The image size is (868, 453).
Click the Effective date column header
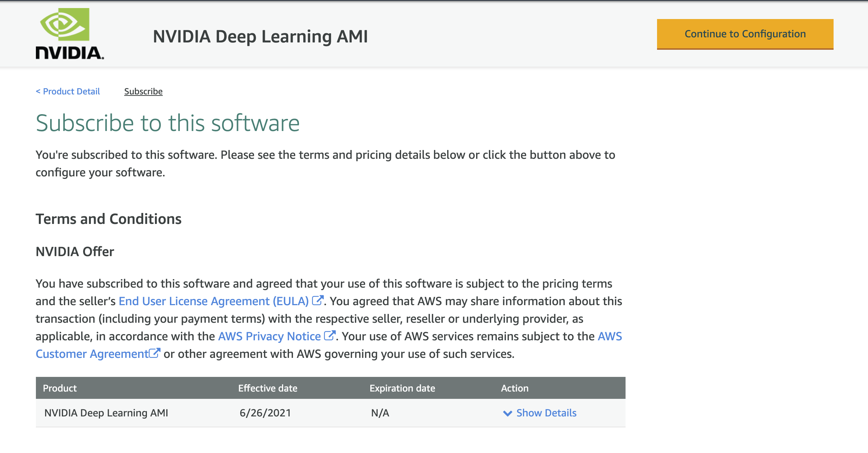(268, 388)
